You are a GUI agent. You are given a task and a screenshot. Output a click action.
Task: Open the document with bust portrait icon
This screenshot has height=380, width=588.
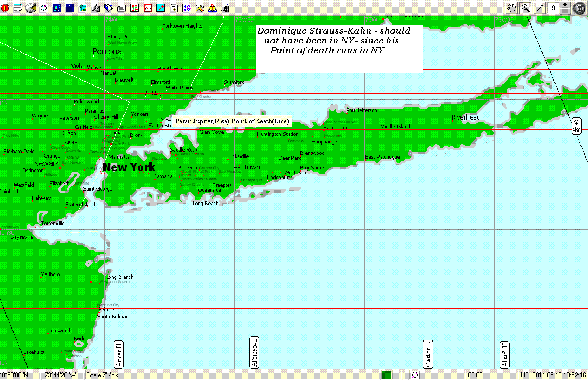(x=96, y=8)
